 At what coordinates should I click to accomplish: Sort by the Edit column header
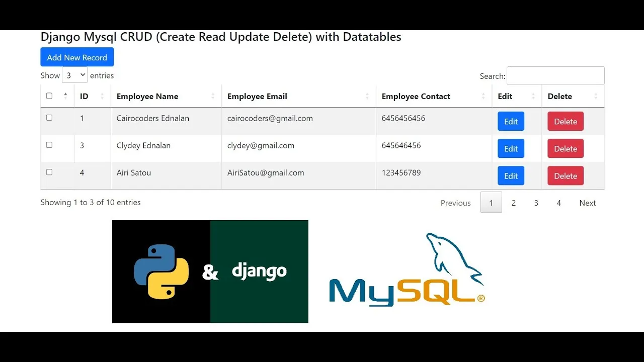(517, 96)
